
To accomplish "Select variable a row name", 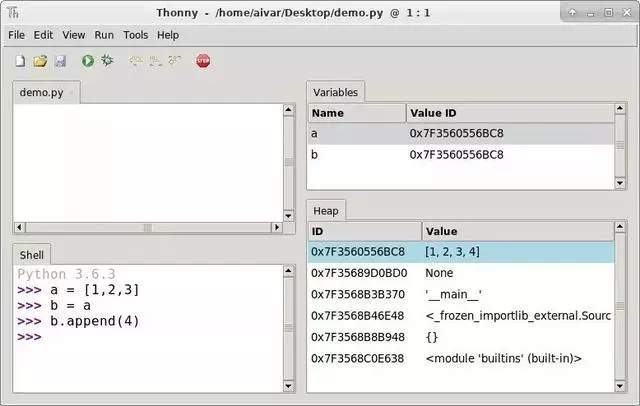I will click(314, 133).
